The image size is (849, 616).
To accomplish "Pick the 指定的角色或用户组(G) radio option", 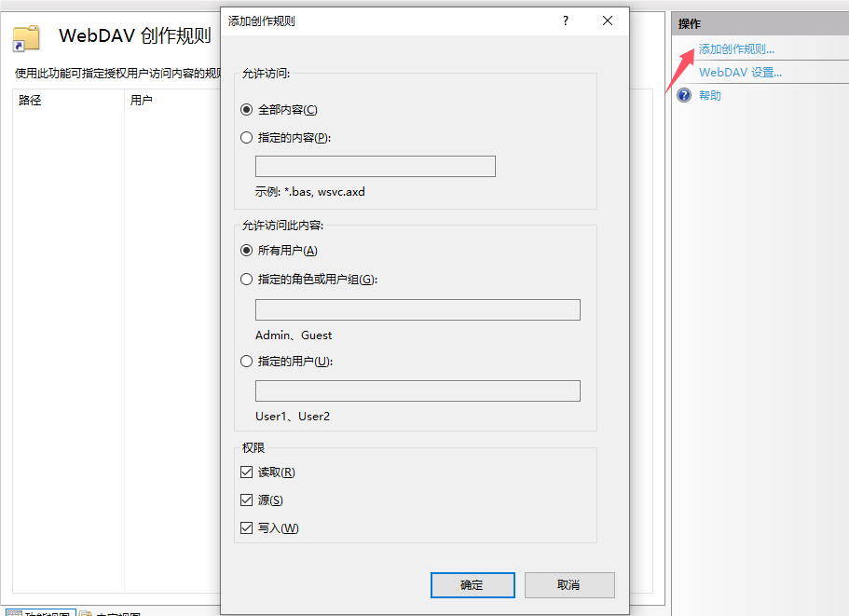I will click(x=246, y=280).
